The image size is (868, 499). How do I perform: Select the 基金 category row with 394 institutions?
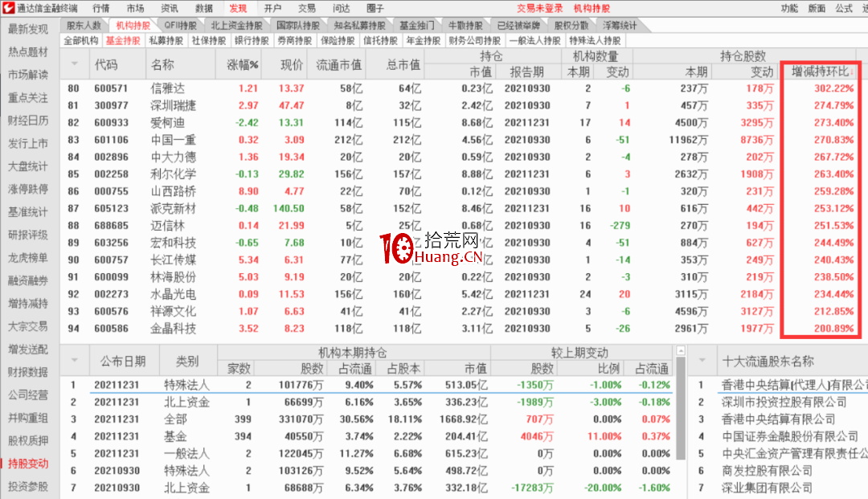click(x=368, y=436)
